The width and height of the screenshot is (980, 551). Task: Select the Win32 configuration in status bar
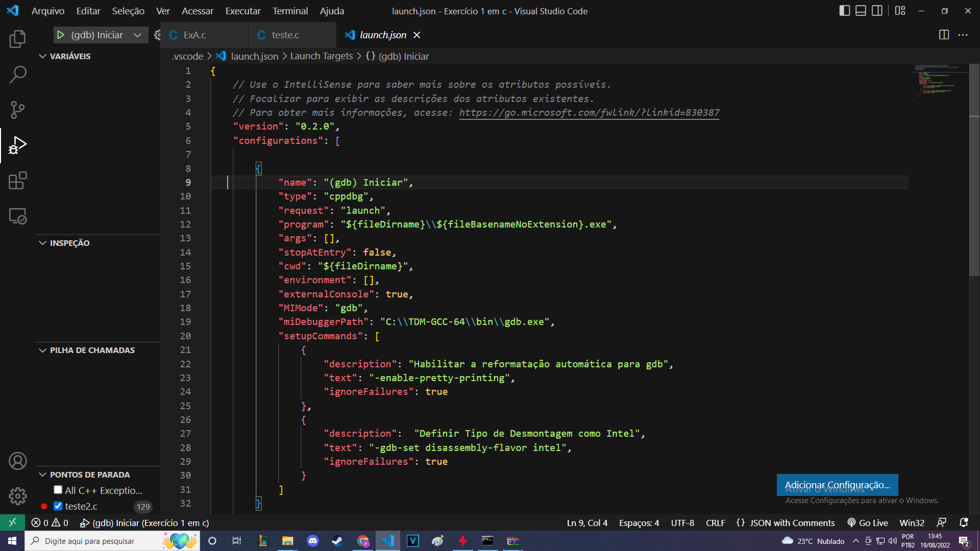(x=912, y=522)
